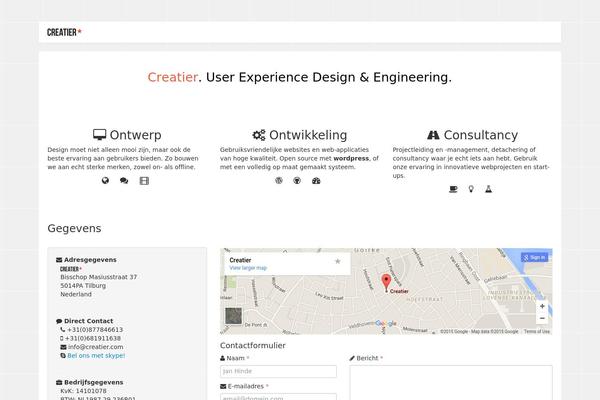Click the Skype icon beside Bel ons
Screen dimensions: 600x400
[x=63, y=356]
